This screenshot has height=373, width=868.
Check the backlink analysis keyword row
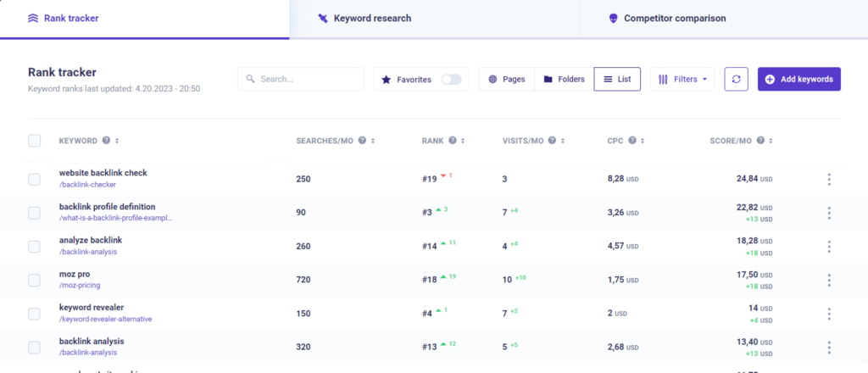coord(34,348)
